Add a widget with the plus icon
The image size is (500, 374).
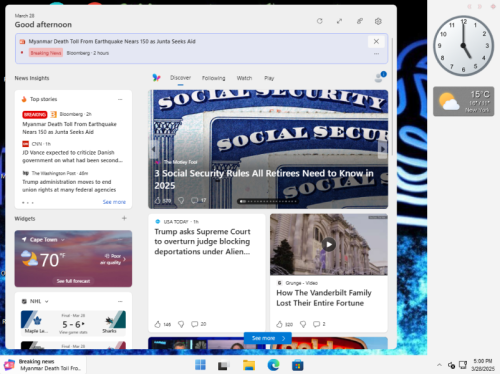coord(124,218)
